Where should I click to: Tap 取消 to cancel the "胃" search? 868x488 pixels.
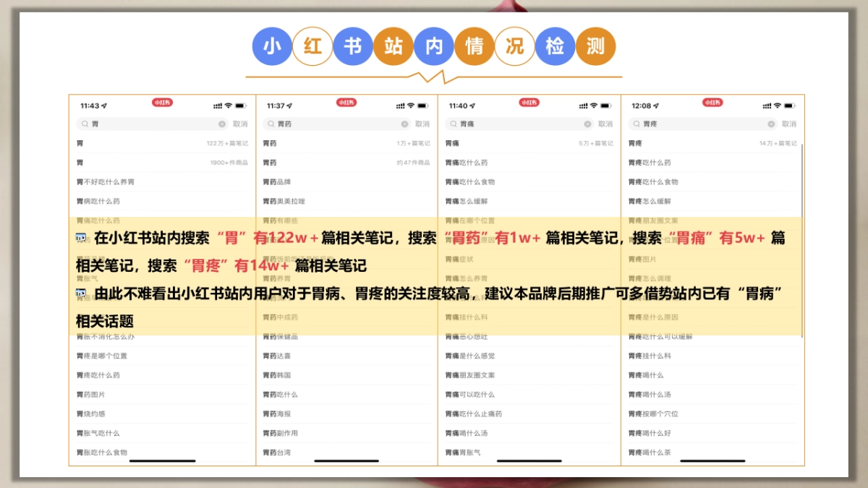click(239, 123)
